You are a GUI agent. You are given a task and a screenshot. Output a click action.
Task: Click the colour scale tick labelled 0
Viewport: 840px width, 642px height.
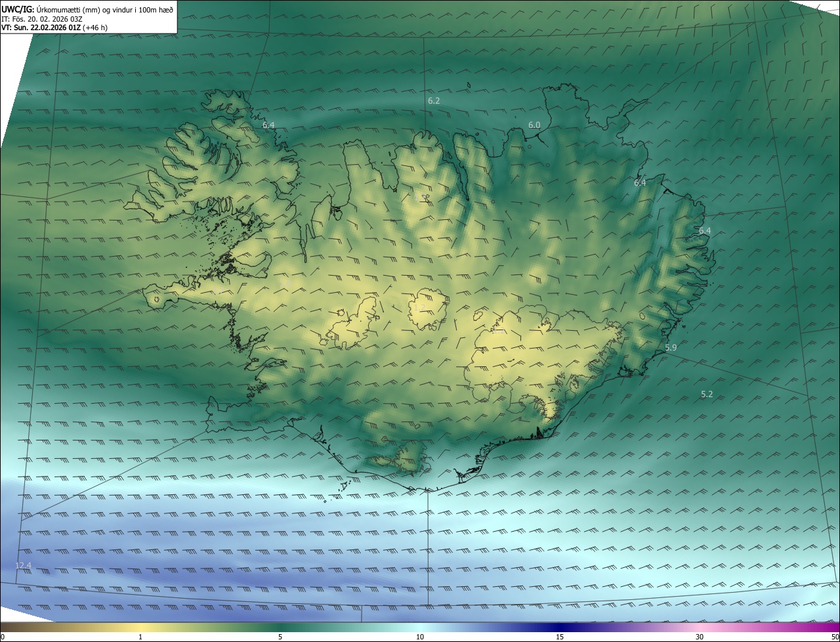[3, 637]
